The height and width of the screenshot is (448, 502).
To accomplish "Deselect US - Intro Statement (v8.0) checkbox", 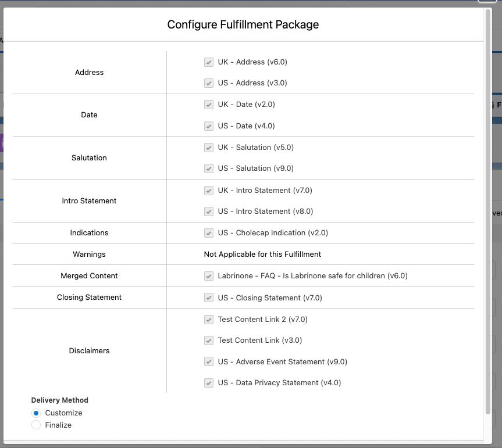I will 209,212.
